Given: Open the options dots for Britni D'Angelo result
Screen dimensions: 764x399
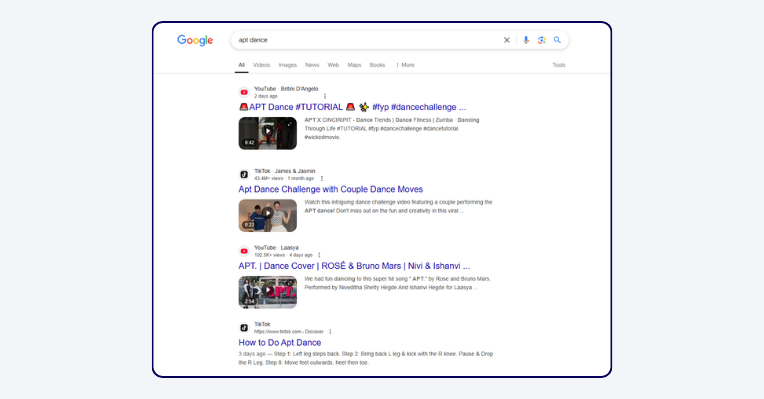Looking at the screenshot, I should pyautogui.click(x=325, y=96).
